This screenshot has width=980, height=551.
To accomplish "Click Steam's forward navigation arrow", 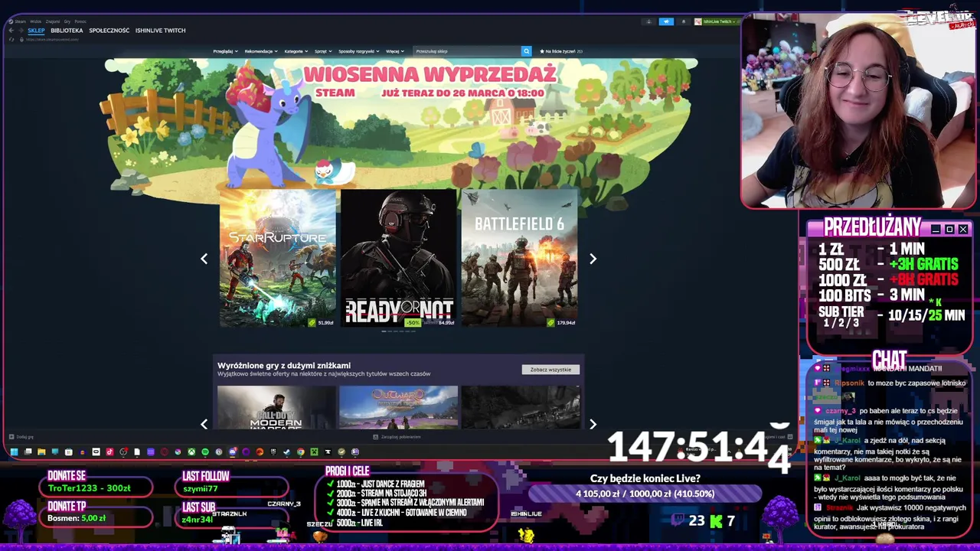I will point(21,31).
